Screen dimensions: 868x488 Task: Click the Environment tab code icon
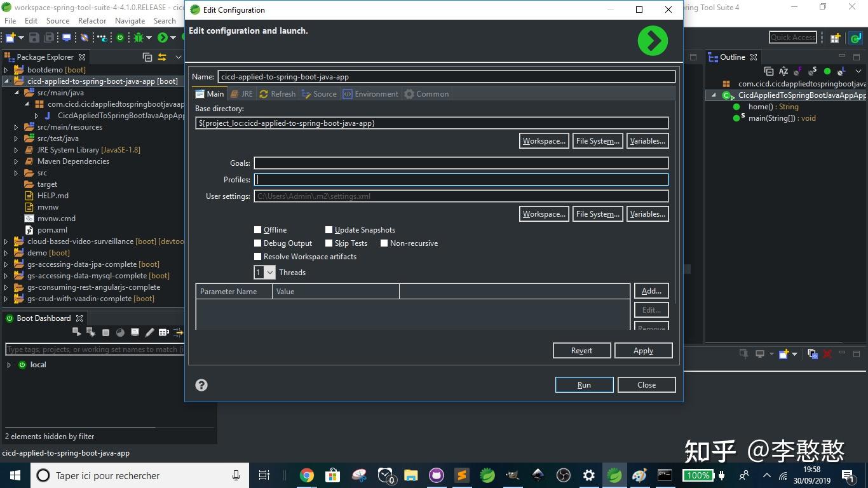[x=348, y=93]
